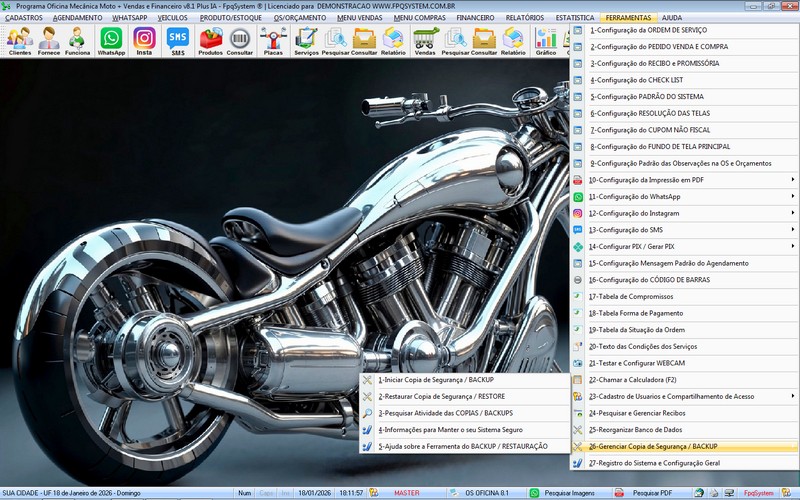Open the Produtos toolbar icon
Screen dimensions: 800x500
pos(211,40)
